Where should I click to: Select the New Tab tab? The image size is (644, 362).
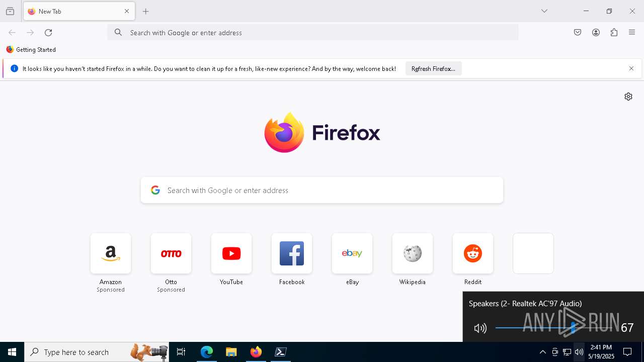[x=79, y=11]
